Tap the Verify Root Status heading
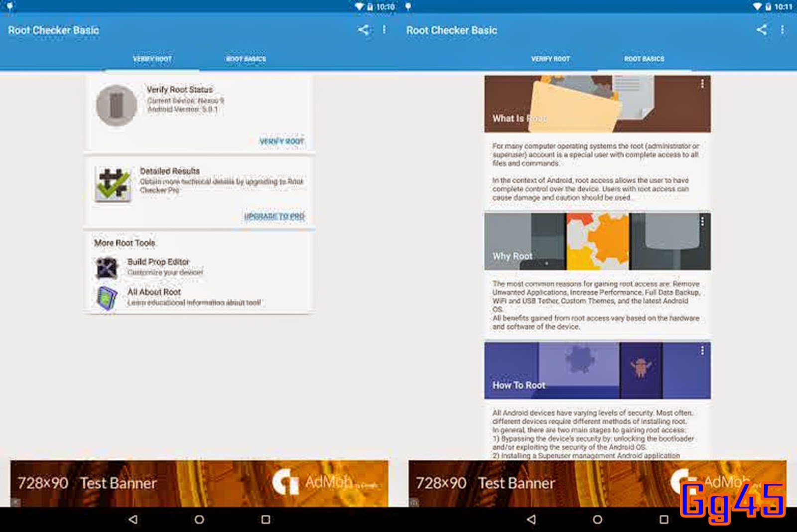Viewport: 797px width, 532px height. [180, 90]
